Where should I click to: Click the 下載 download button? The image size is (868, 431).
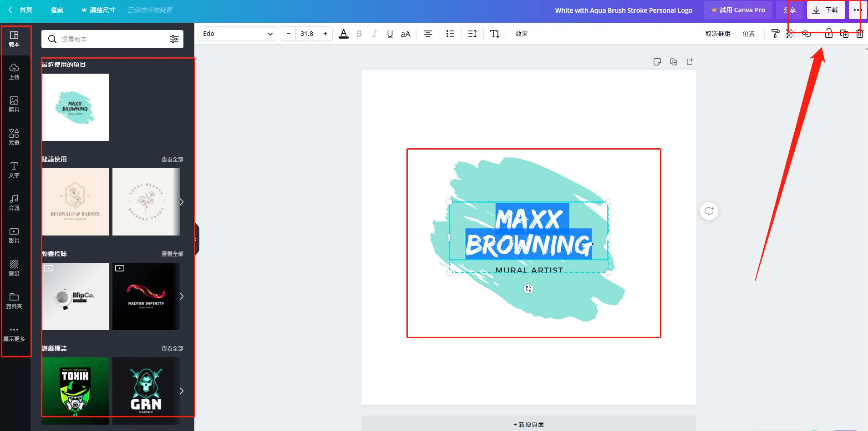pyautogui.click(x=826, y=10)
